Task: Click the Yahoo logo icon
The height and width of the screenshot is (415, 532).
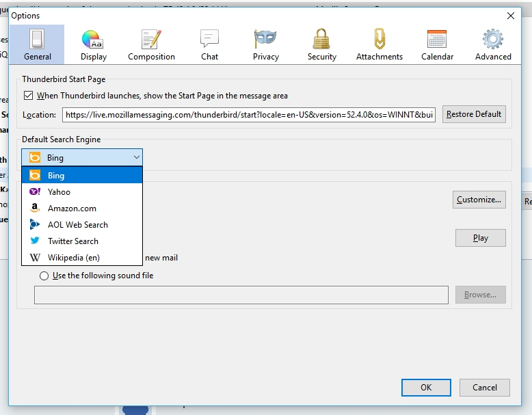Action: [x=35, y=191]
